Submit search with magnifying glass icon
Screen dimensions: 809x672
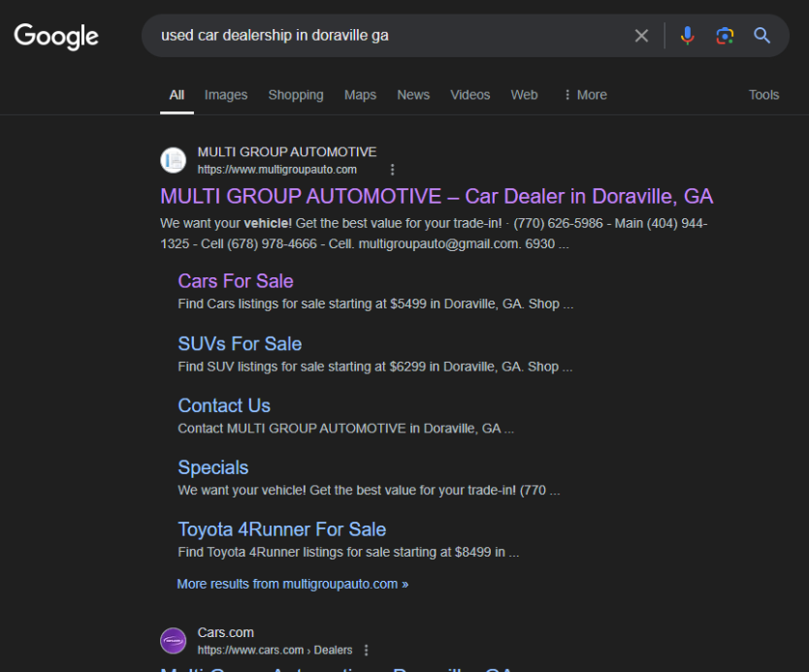(762, 36)
